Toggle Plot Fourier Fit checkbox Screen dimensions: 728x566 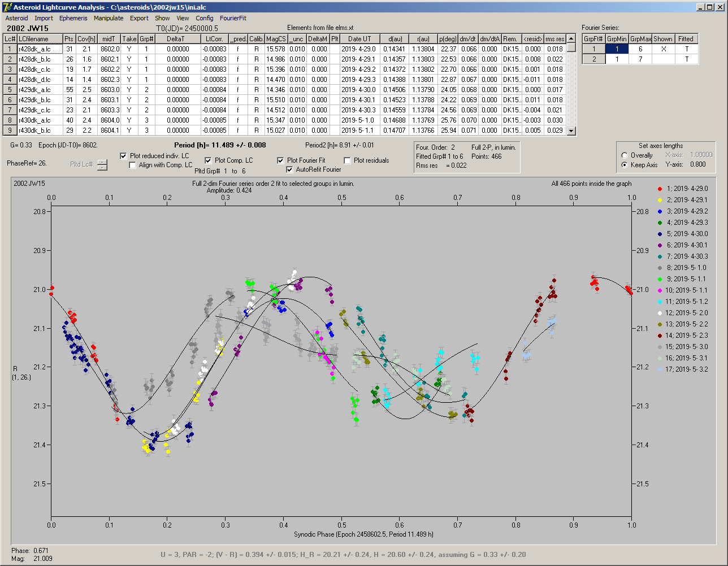[280, 160]
